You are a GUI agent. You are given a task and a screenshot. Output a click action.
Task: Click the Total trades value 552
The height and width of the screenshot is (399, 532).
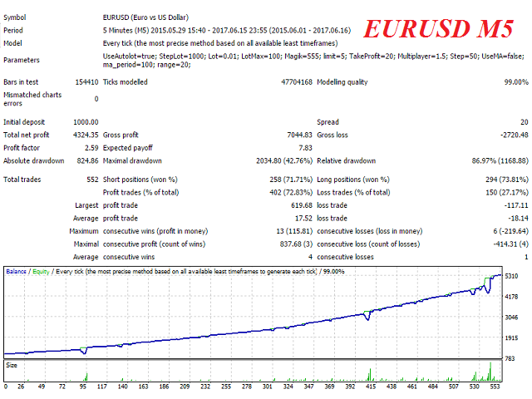click(92, 180)
